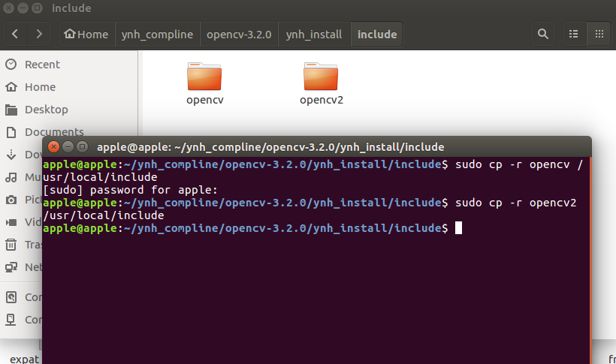Click the Videos icon in sidebar
This screenshot has width=616, height=364.
(x=11, y=222)
